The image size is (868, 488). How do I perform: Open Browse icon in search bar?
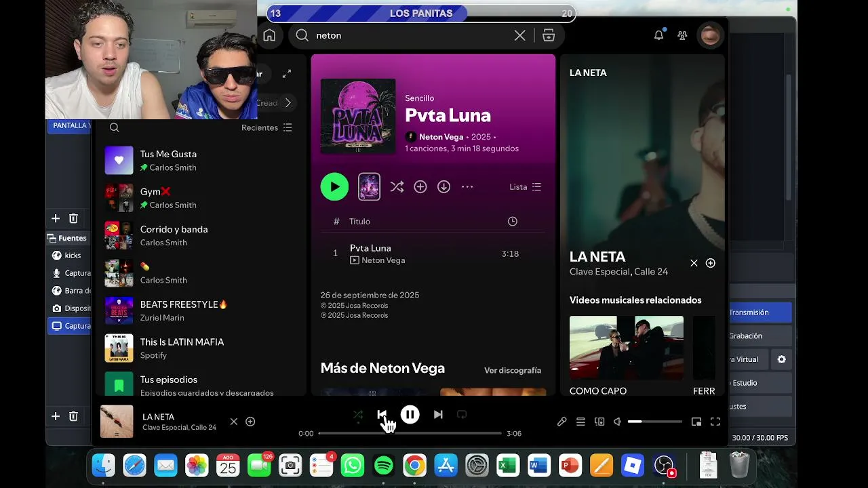click(x=549, y=35)
